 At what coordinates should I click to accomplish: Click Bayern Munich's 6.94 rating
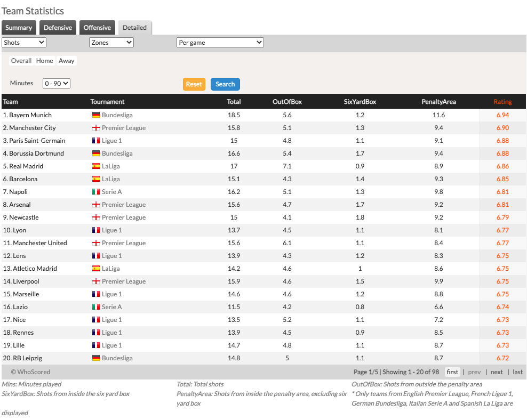pyautogui.click(x=503, y=115)
